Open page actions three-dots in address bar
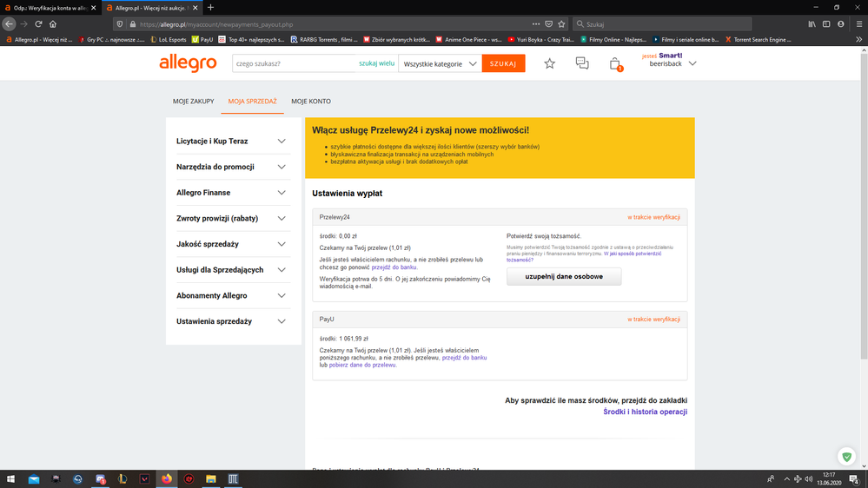The width and height of the screenshot is (868, 488). [536, 23]
